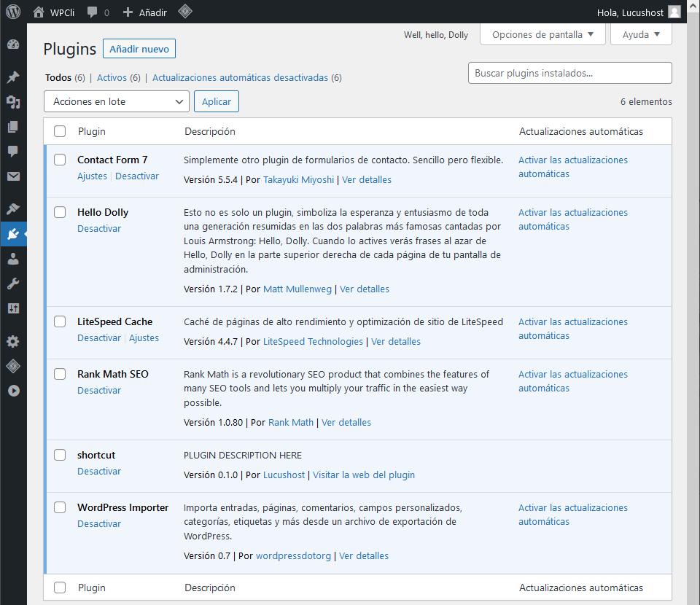
Task: Expand Opciones de pantalla panel
Action: pyautogui.click(x=542, y=34)
